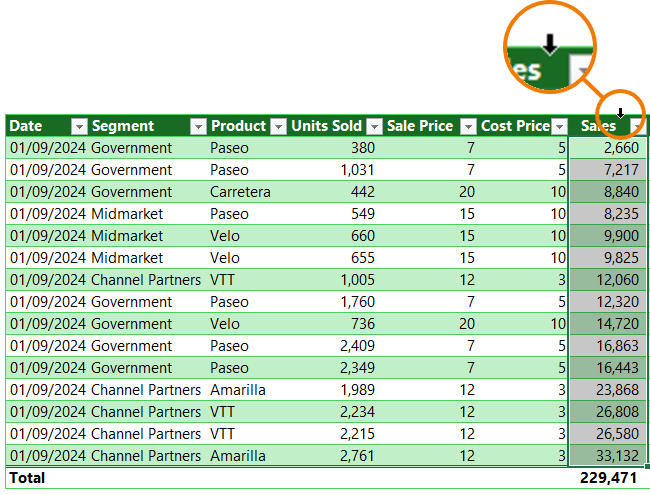Open the Units Sold filter dropdown
Viewport: 650px width, 495px height.
(375, 126)
